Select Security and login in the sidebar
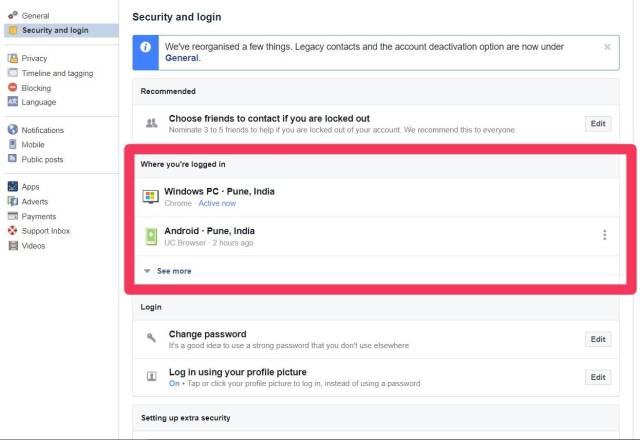 (55, 30)
